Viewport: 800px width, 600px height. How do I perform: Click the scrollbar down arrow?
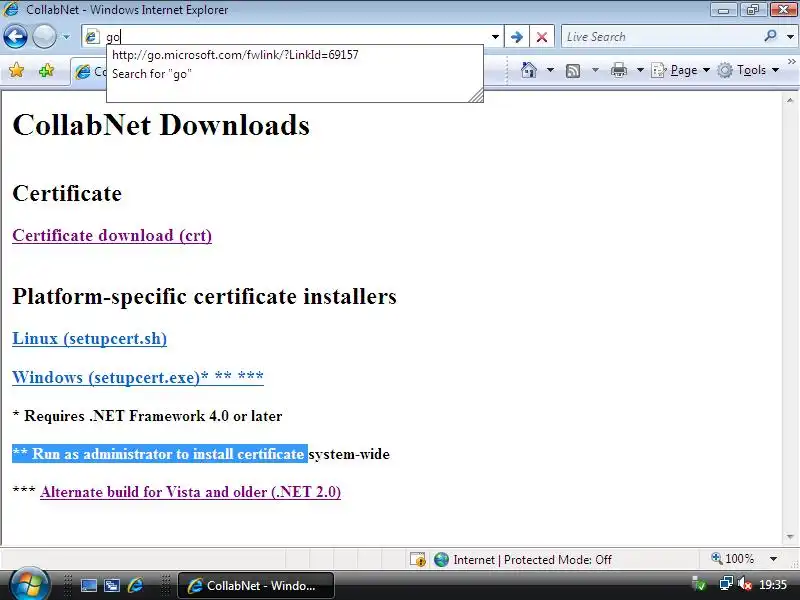pyautogui.click(x=790, y=537)
